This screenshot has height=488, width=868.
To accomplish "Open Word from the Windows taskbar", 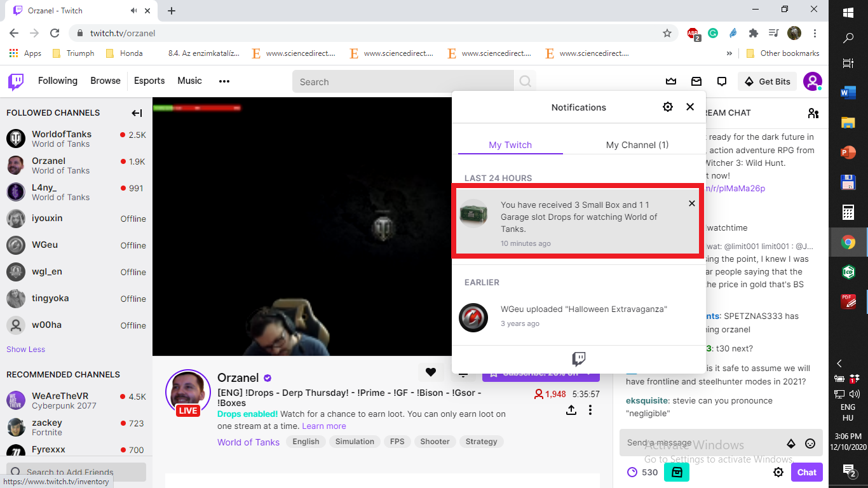I will (848, 93).
